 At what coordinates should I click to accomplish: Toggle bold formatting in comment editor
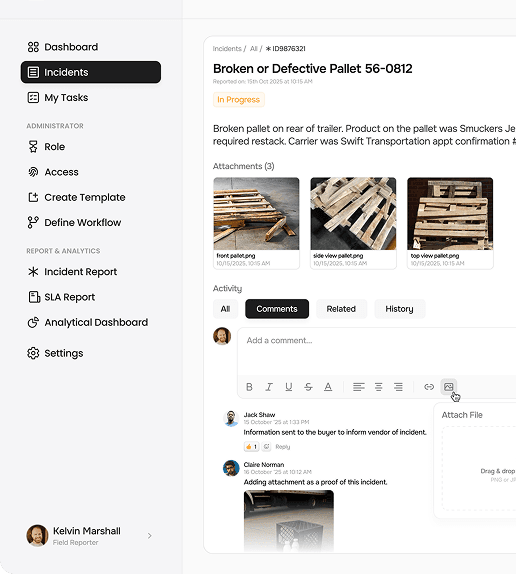click(249, 387)
